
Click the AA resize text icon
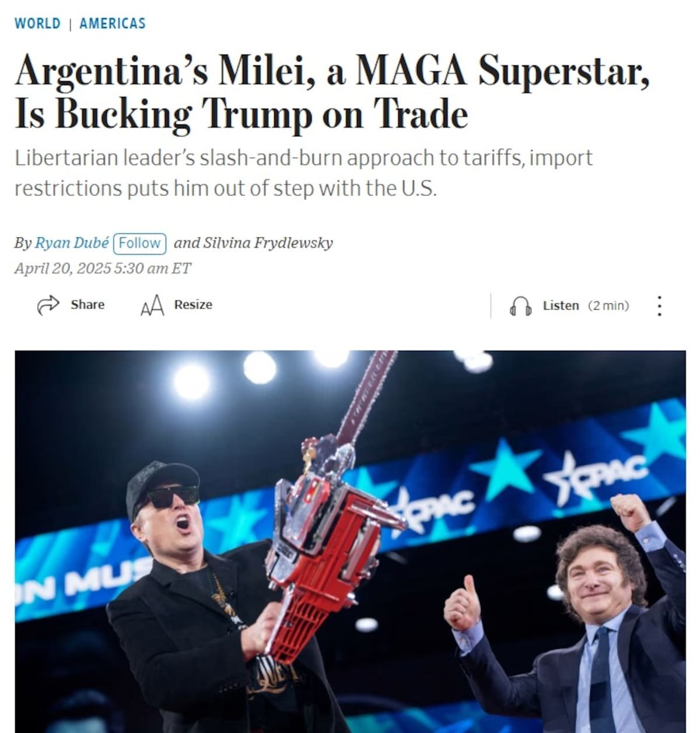pyautogui.click(x=152, y=305)
